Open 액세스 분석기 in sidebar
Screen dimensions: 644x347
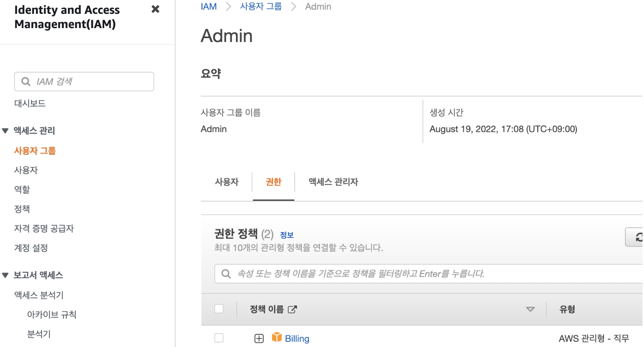coord(39,295)
